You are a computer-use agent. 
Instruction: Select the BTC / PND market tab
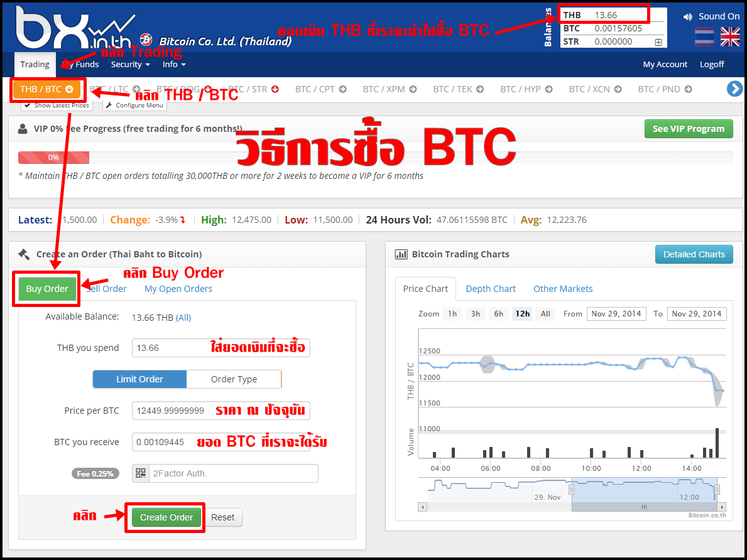click(x=665, y=89)
